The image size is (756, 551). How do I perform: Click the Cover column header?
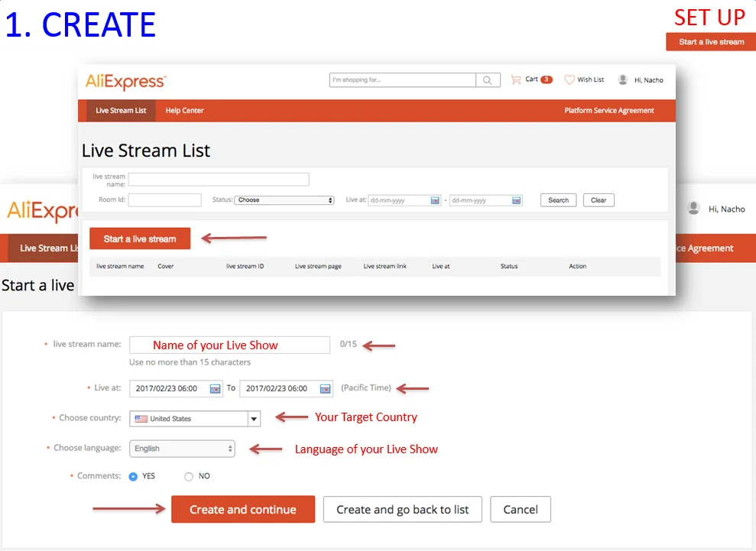(165, 266)
